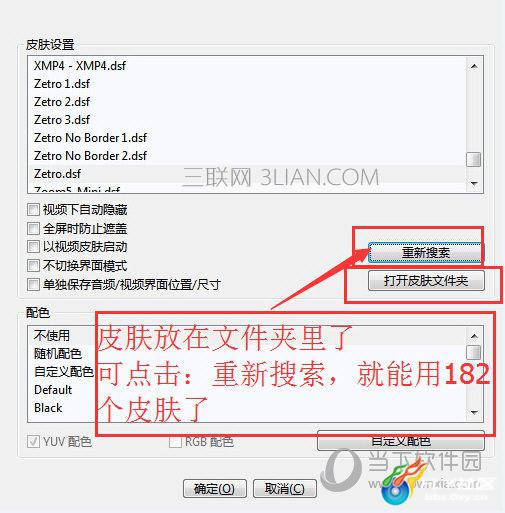The width and height of the screenshot is (505, 513).
Task: Toggle 单独保存音频/视频界面位置/尺寸 checkbox
Action: click(33, 285)
